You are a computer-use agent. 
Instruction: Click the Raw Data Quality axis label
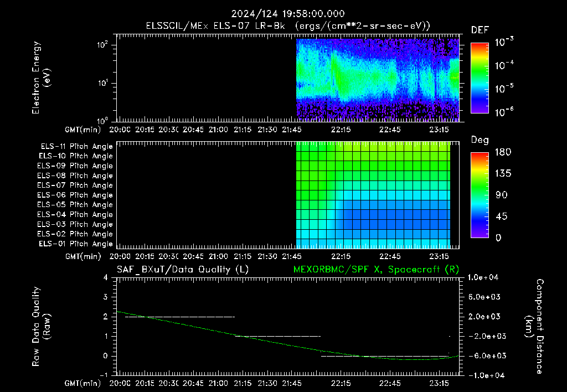click(41, 327)
